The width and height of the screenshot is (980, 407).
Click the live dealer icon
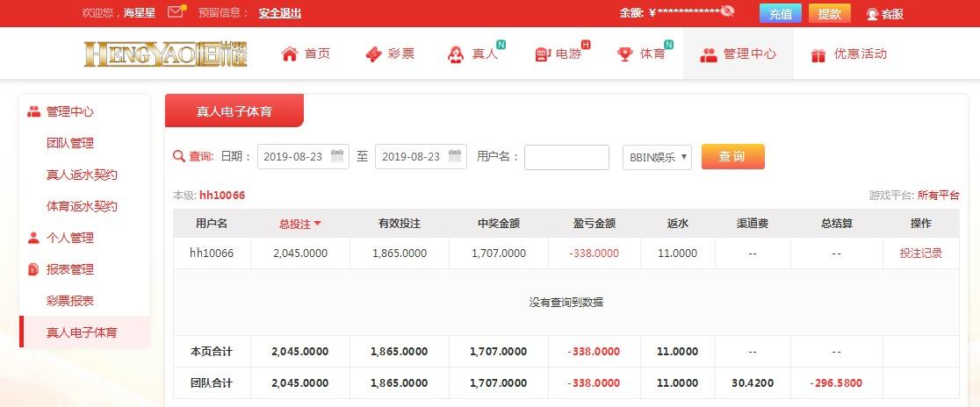[x=456, y=55]
